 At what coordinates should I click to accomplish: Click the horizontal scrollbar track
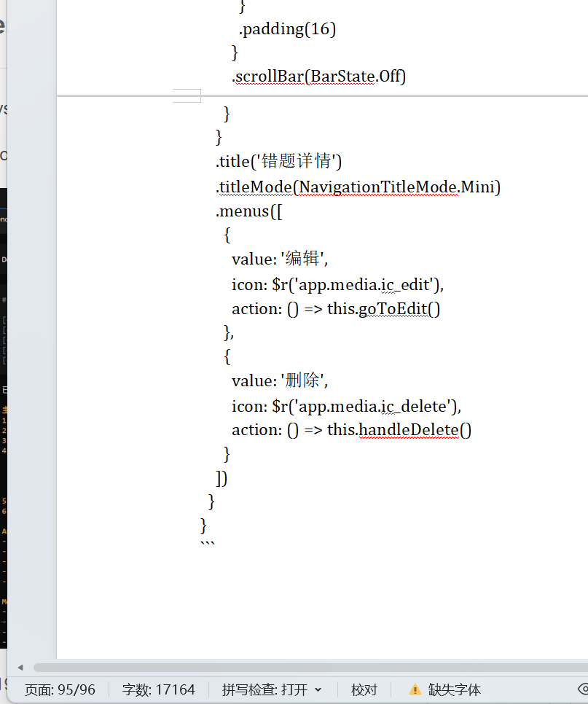click(x=310, y=668)
